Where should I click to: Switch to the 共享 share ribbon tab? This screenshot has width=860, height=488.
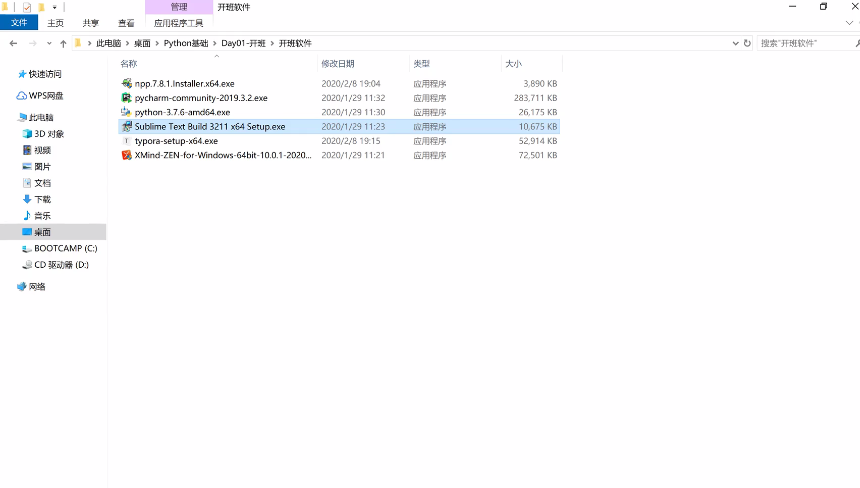[90, 22]
